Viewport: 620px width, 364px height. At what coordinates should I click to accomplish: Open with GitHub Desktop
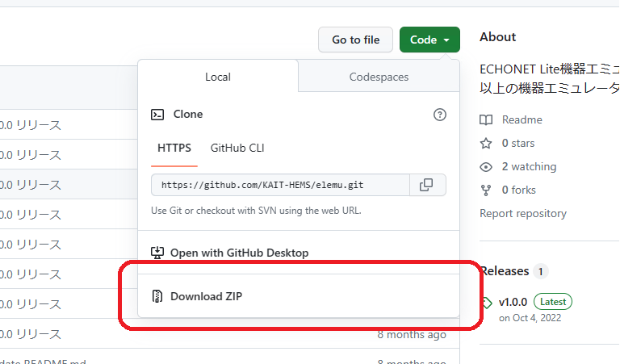(x=239, y=253)
